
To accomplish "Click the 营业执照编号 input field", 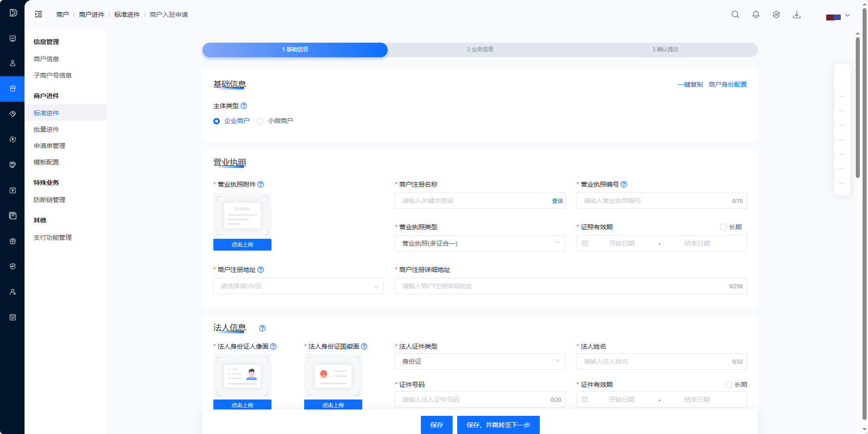I will tap(654, 201).
